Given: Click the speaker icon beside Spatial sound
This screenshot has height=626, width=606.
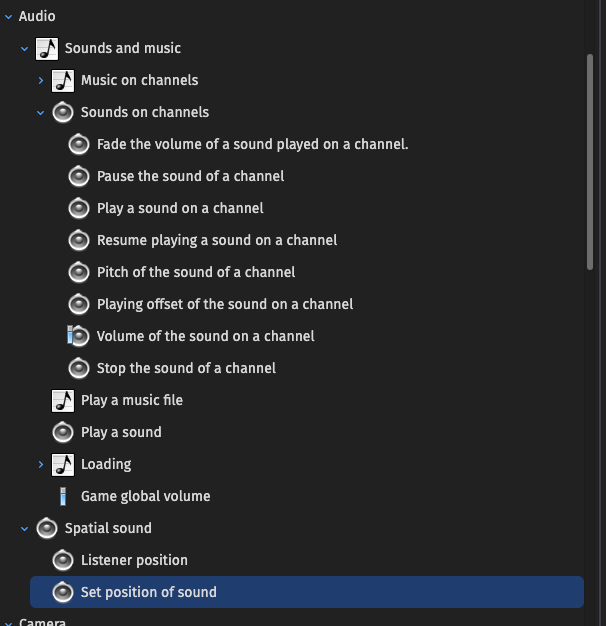Looking at the screenshot, I should 47,528.
